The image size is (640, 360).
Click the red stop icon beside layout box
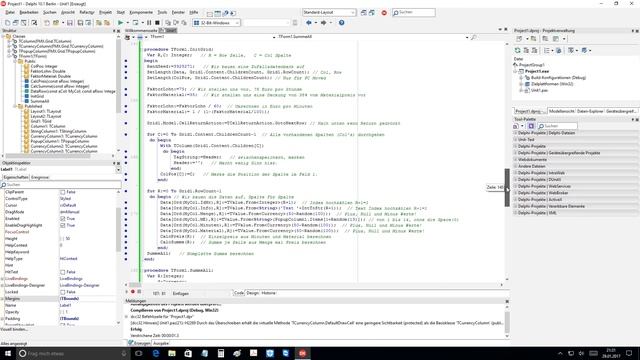384,13
